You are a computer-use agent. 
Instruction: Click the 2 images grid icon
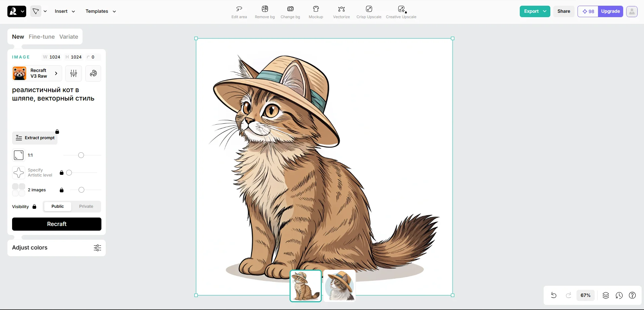[18, 190]
